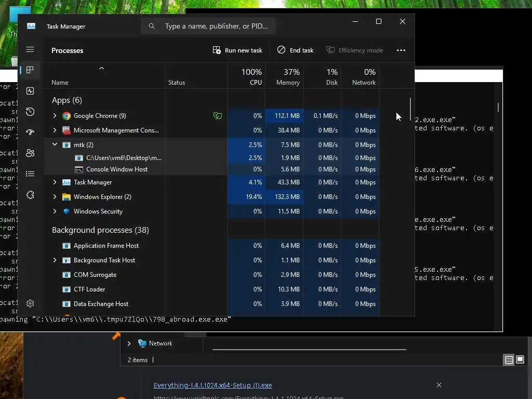Expand the Background Task Host row
The image size is (532, 399).
55,260
